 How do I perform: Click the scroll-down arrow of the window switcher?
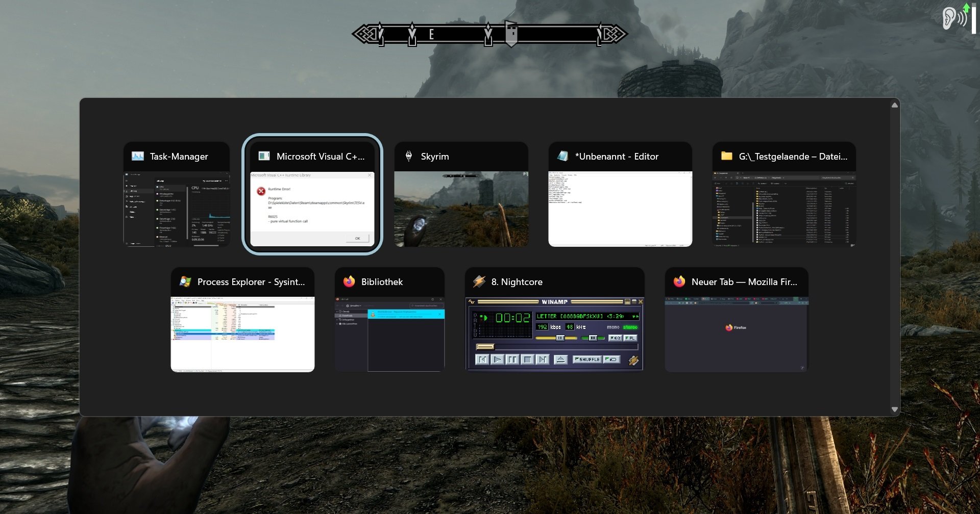pos(894,409)
